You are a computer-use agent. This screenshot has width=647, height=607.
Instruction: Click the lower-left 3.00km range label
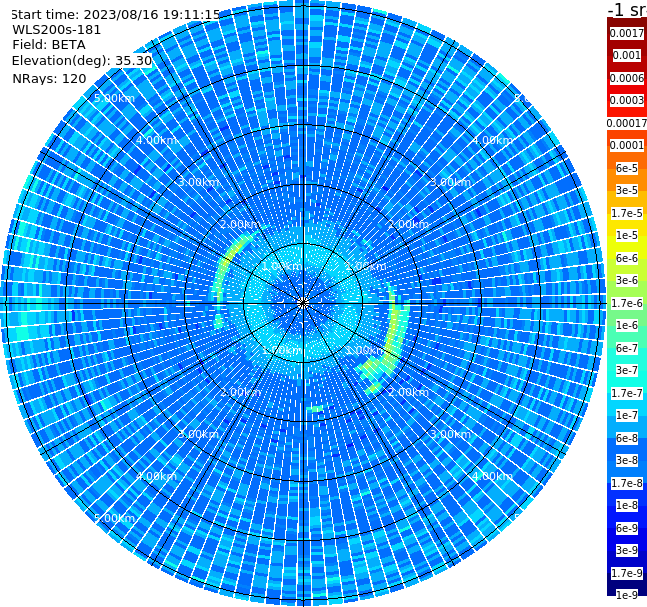pyautogui.click(x=198, y=434)
